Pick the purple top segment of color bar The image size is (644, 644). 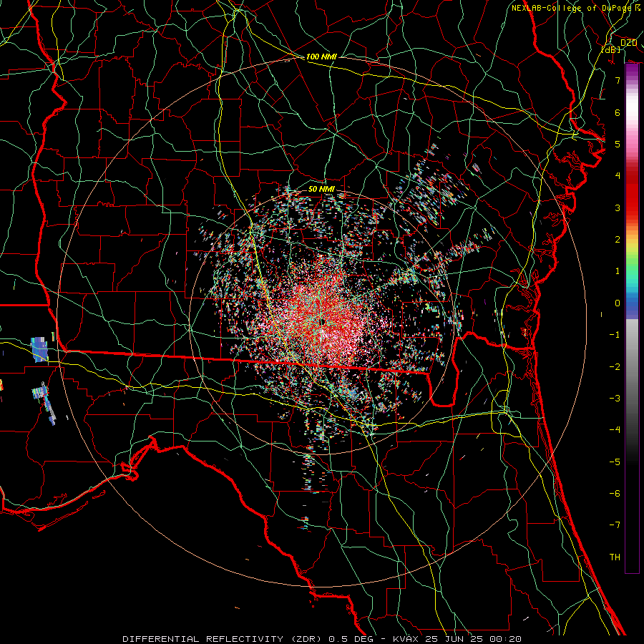click(x=632, y=71)
